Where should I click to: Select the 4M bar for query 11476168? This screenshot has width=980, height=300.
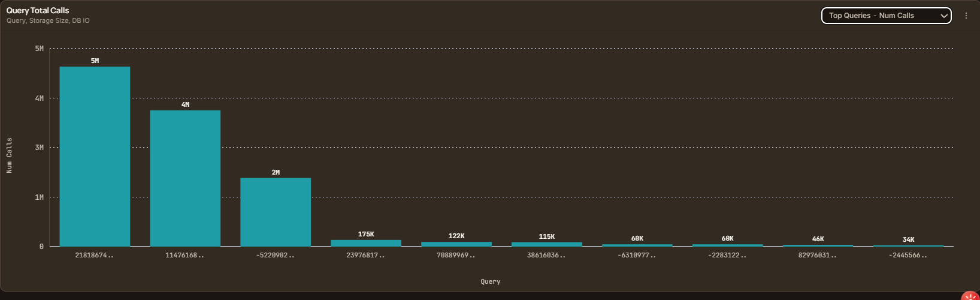coord(185,178)
